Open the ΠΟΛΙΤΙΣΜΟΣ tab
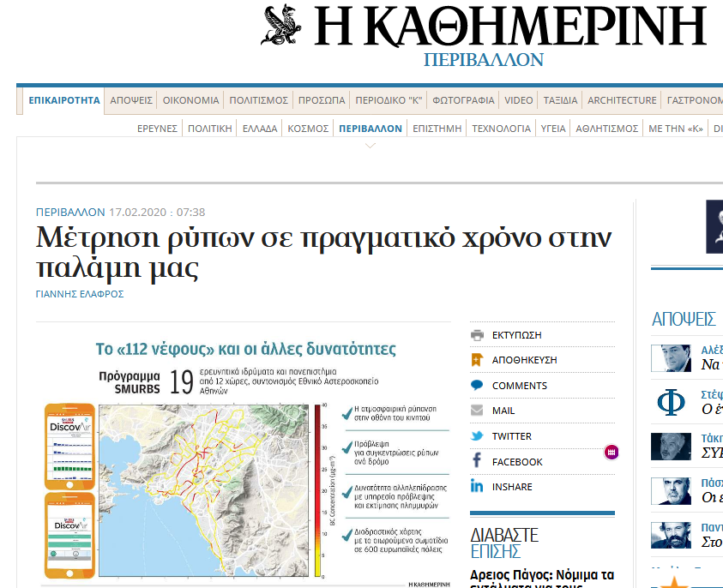723x588 pixels. coord(259,100)
